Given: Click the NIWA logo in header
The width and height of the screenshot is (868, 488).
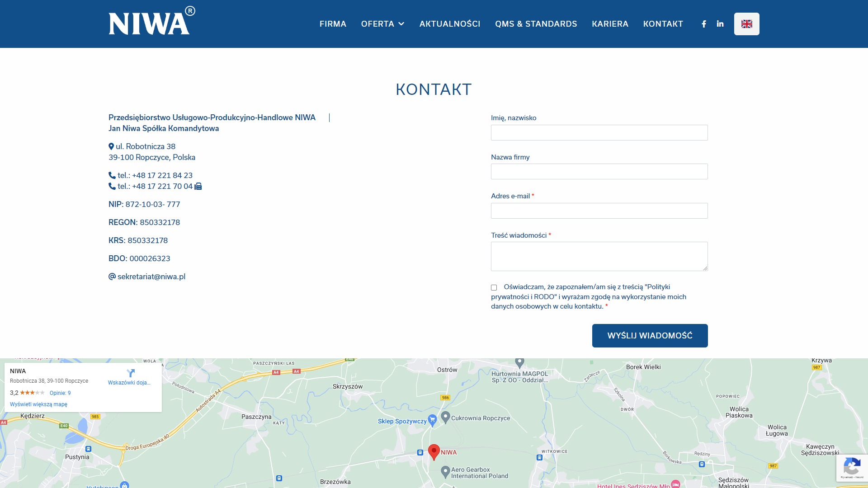Looking at the screenshot, I should click(152, 21).
